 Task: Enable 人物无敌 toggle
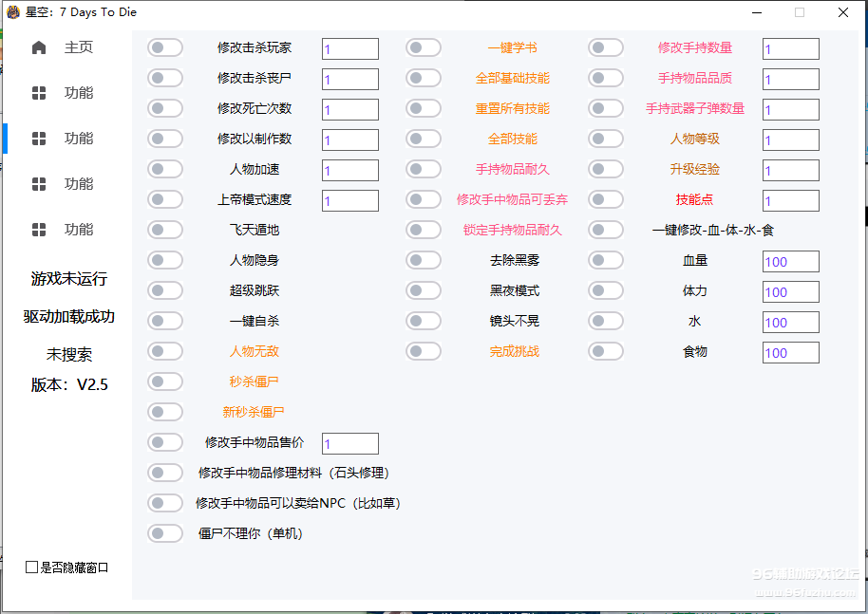(x=165, y=351)
